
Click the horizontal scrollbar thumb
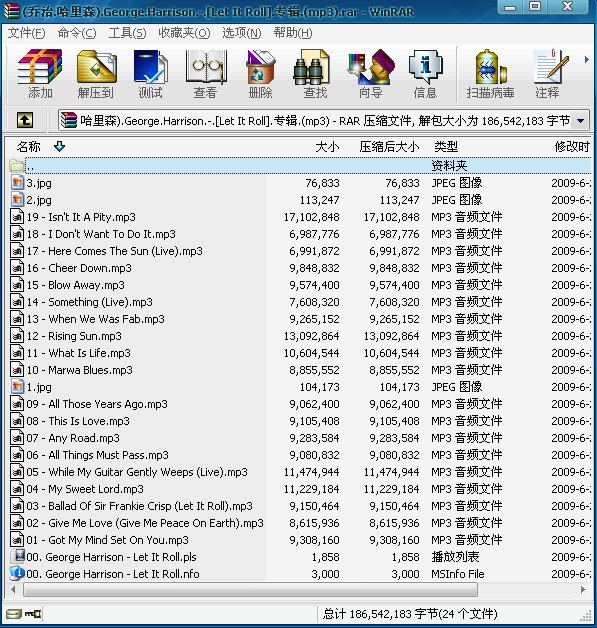(250, 589)
